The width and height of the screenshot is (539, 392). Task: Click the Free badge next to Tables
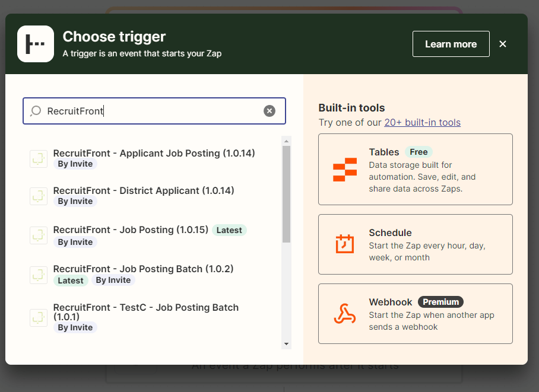(x=418, y=152)
